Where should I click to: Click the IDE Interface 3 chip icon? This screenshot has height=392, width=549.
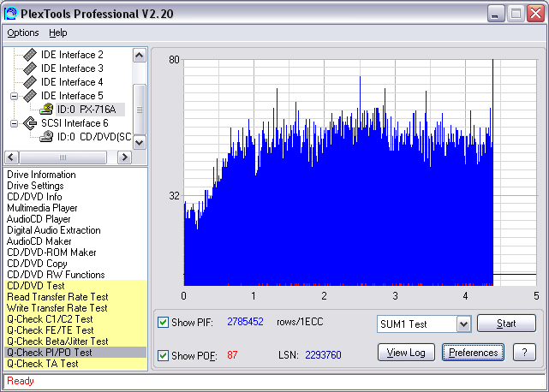tap(30, 68)
